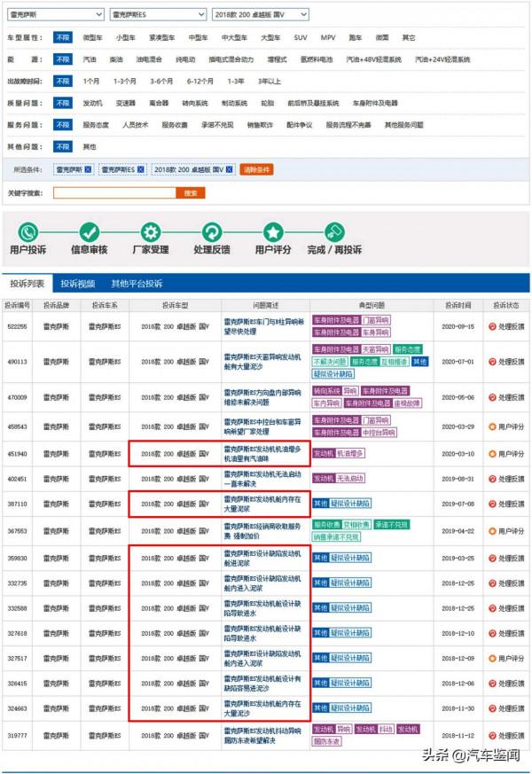Click the 信息审核 checkmark icon

(x=90, y=232)
